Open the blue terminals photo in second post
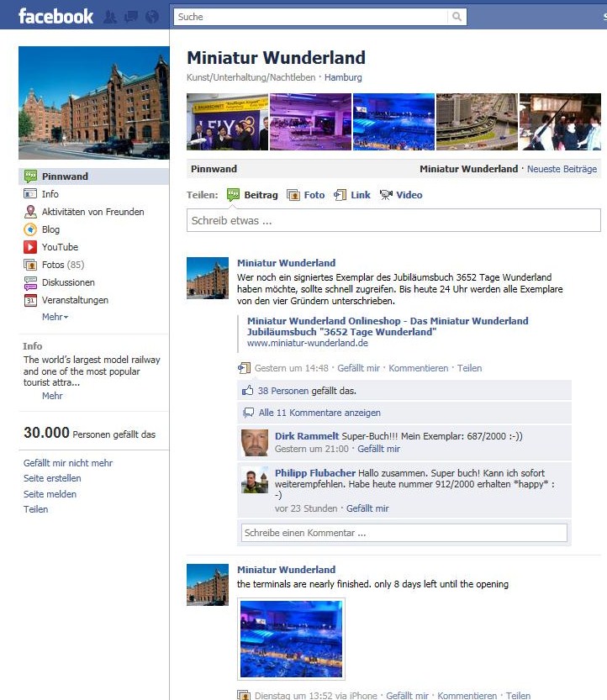This screenshot has height=700, width=607. [291, 639]
